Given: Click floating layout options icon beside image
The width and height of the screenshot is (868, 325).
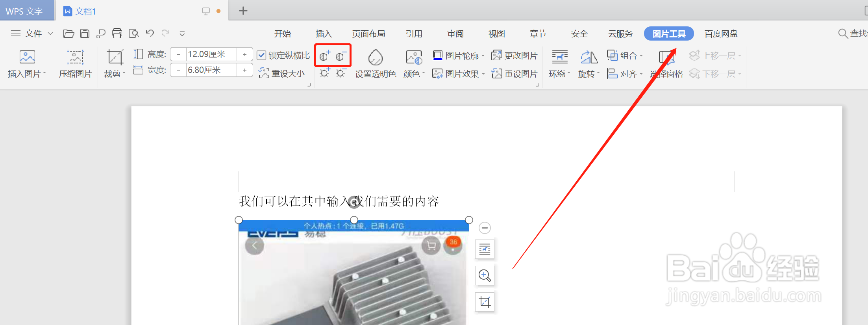Looking at the screenshot, I should click(x=485, y=249).
